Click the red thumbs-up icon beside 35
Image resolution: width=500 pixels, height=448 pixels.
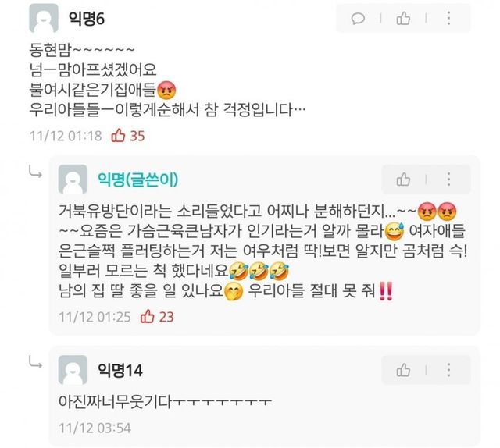(x=118, y=136)
